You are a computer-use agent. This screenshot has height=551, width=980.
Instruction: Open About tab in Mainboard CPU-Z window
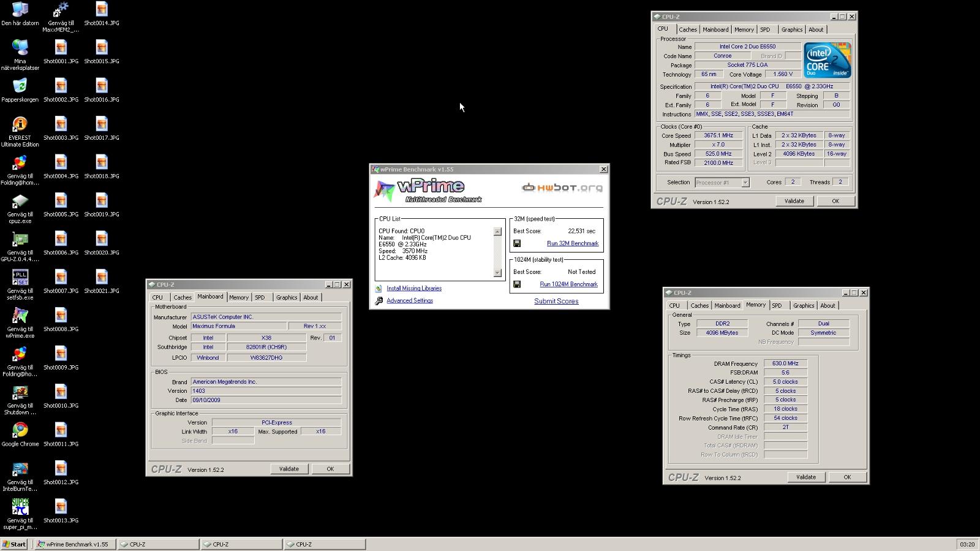(311, 298)
